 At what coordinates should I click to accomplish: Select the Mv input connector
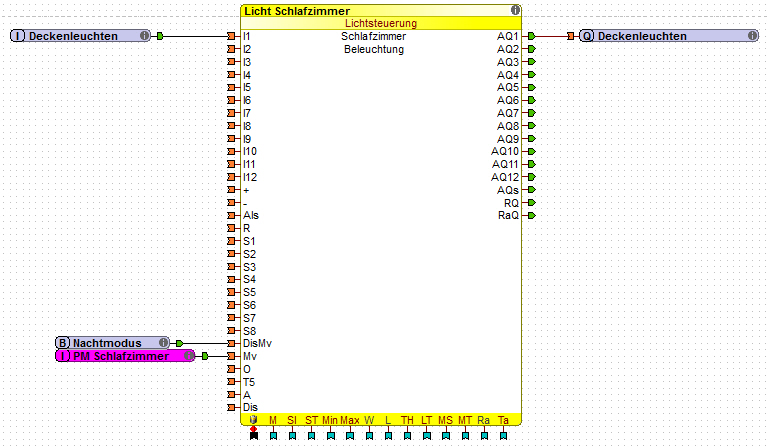point(231,357)
